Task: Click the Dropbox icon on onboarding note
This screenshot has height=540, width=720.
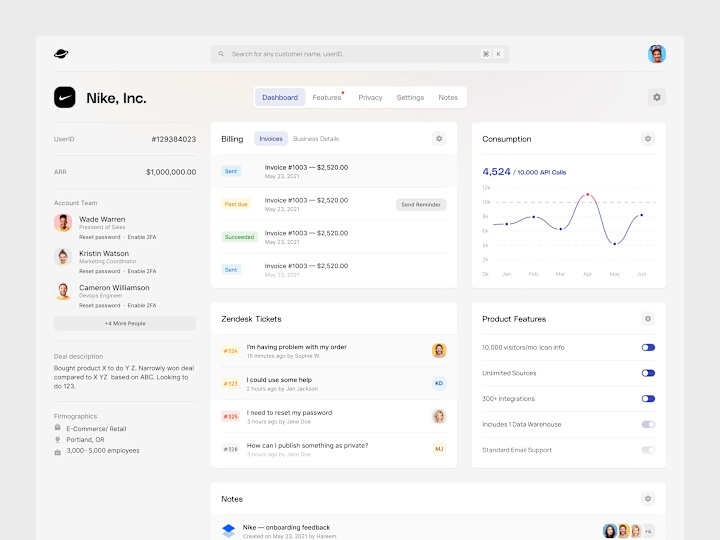Action: point(228,531)
